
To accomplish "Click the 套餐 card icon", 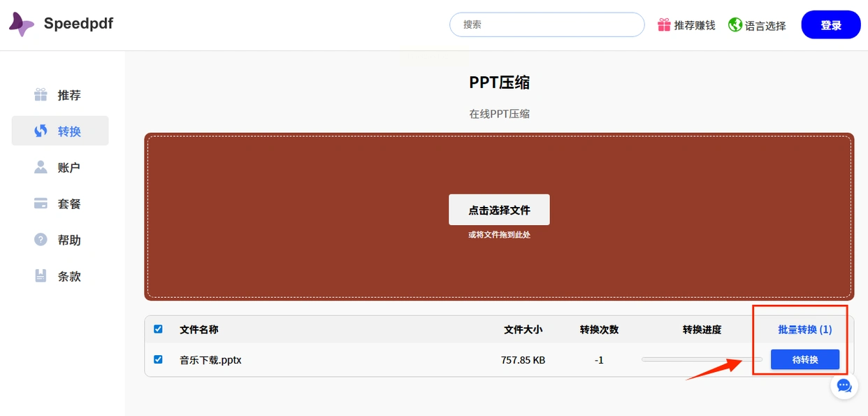I will coord(41,203).
